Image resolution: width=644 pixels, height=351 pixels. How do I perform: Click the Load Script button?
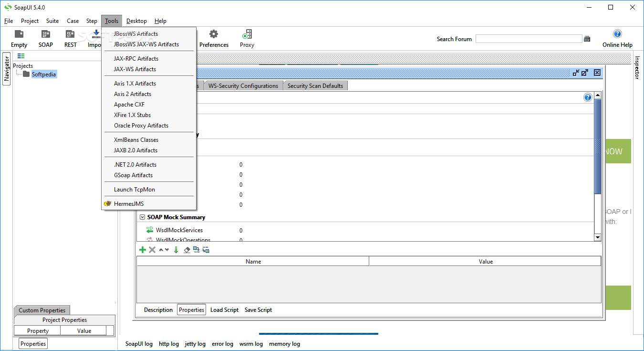point(224,310)
